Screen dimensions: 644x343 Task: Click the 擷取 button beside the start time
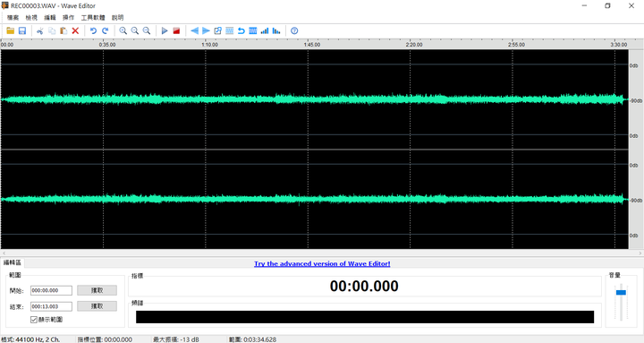click(x=97, y=290)
